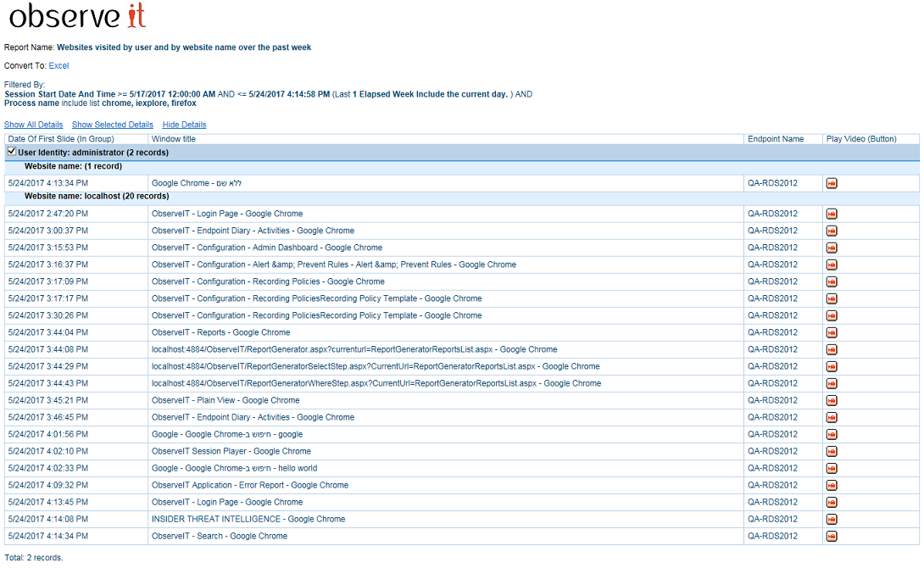The height and width of the screenshot is (585, 924).
Task: Play video for the 2:47:20 PM Login Page row
Action: 832,214
